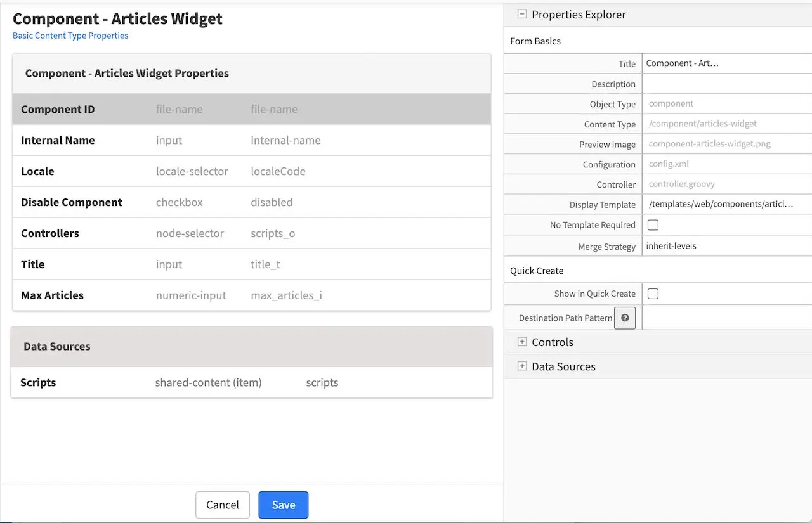Screen dimensions: 812x523
Task: Click the title_t variable name
Action: pyautogui.click(x=265, y=264)
